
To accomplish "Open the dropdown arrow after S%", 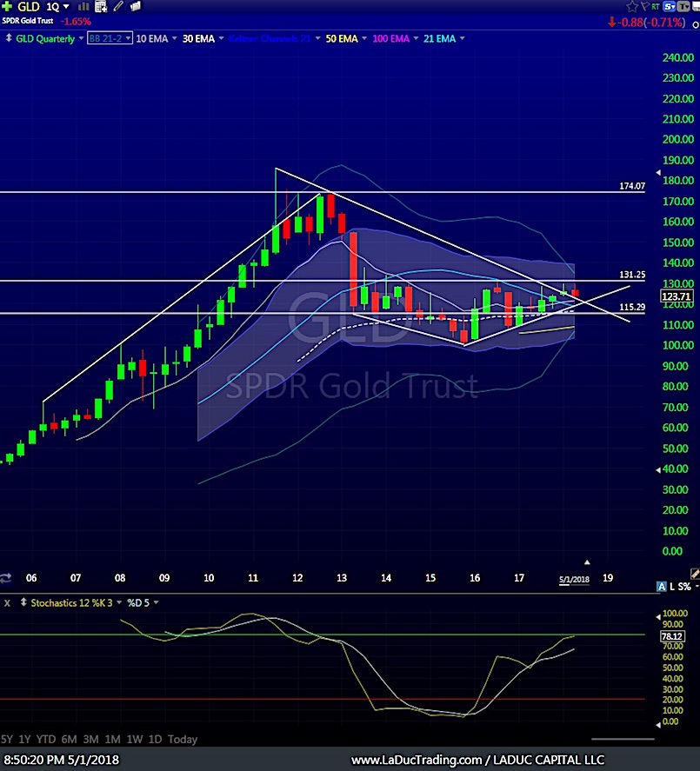I will tap(697, 587).
